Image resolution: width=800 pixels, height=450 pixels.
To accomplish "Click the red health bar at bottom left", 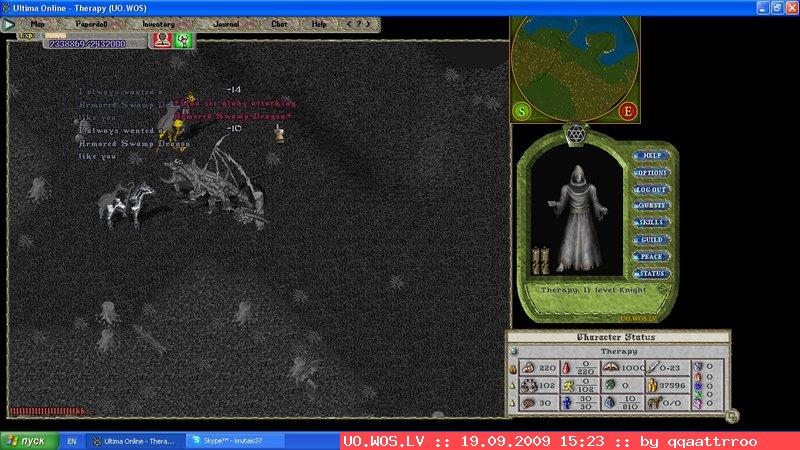I will (x=48, y=411).
